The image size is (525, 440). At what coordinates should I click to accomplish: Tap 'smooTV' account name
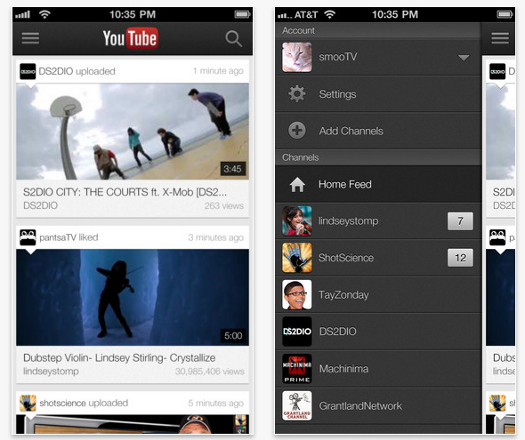(338, 57)
